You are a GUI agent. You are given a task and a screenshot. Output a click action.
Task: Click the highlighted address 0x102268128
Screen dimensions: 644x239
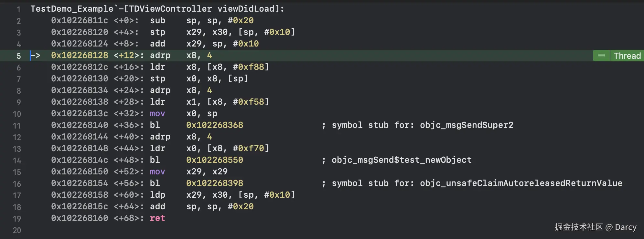click(x=80, y=56)
